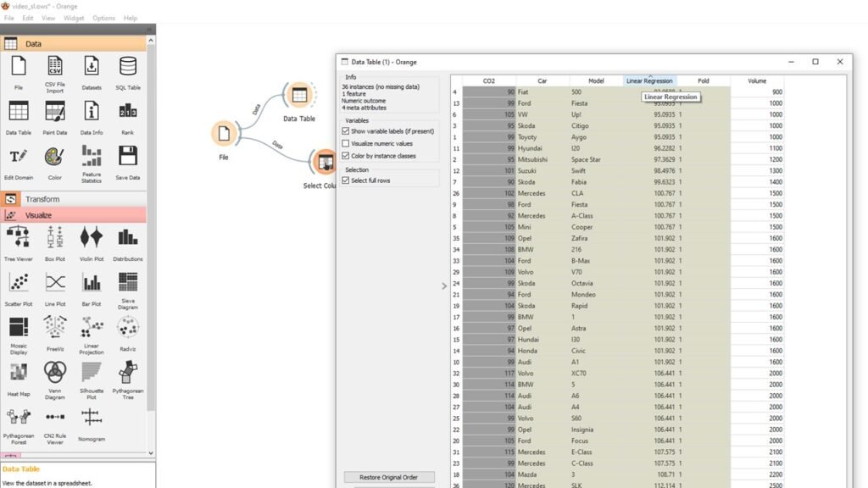The height and width of the screenshot is (488, 868).
Task: Select the Silhouette Plot widget
Action: click(92, 380)
